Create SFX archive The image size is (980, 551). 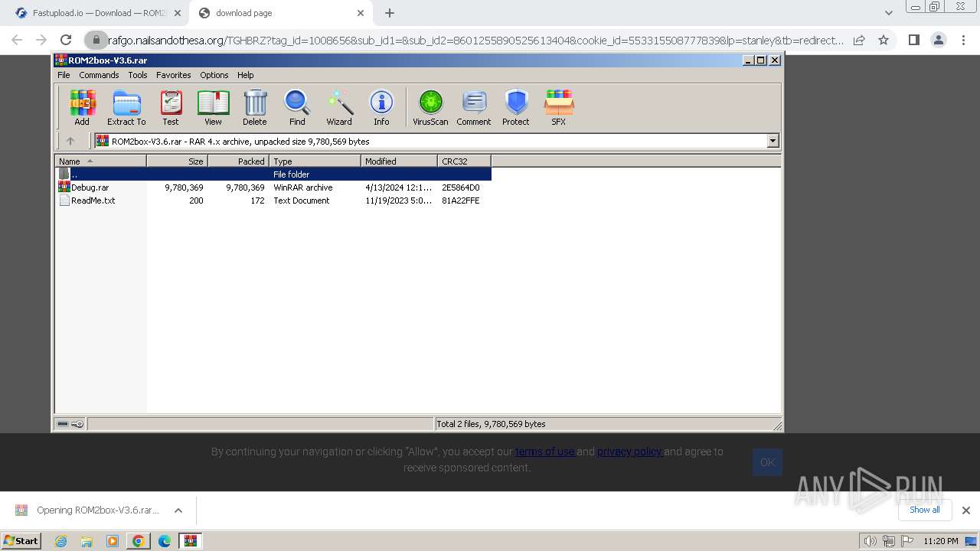pyautogui.click(x=559, y=107)
